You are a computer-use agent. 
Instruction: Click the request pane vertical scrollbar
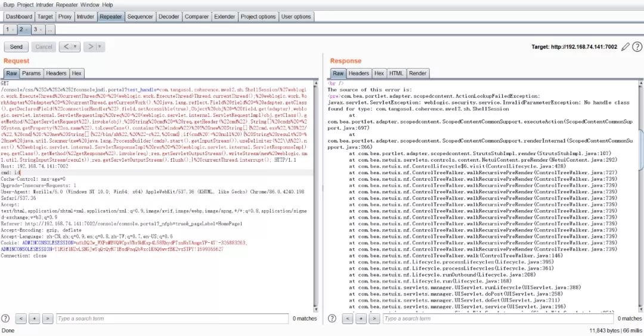315,196
